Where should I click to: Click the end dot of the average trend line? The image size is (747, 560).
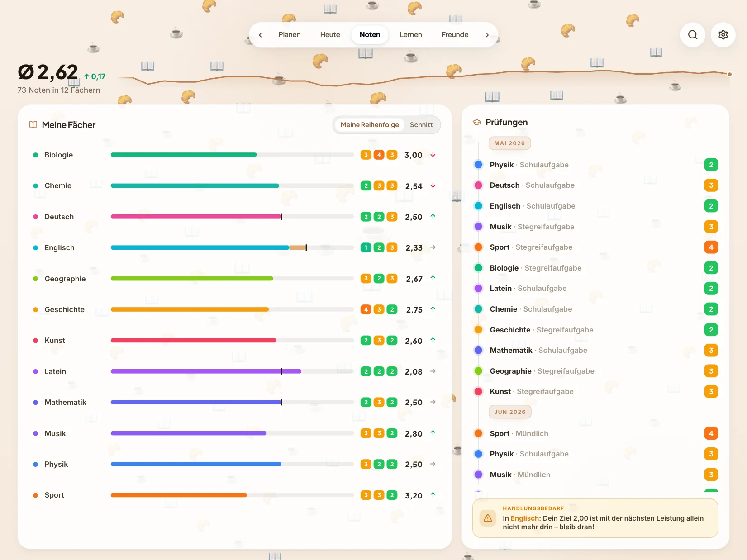coord(729,74)
